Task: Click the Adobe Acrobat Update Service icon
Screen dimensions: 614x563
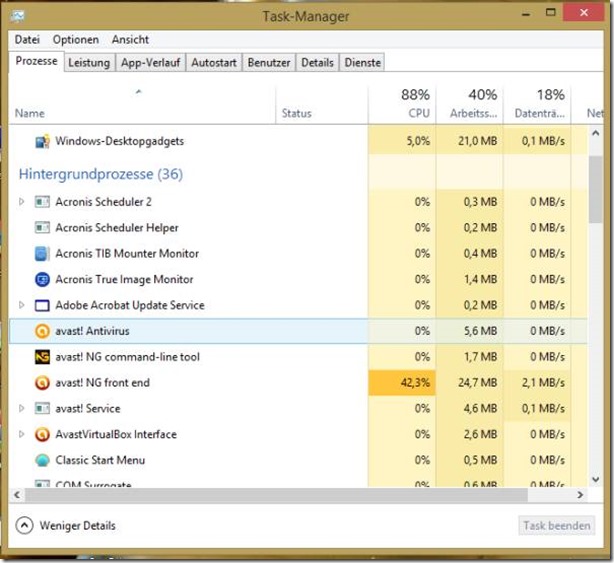Action: pyautogui.click(x=42, y=305)
